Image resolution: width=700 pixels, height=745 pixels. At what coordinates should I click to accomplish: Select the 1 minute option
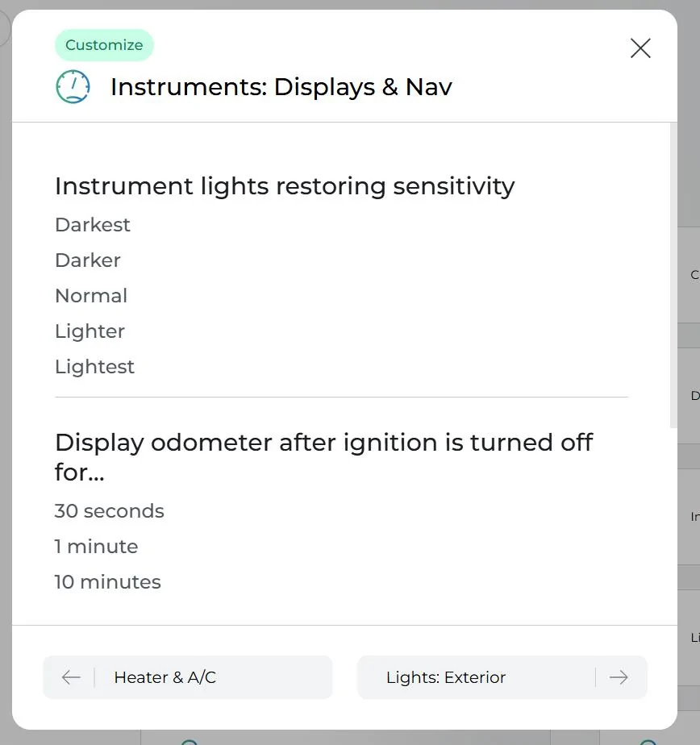(96, 547)
